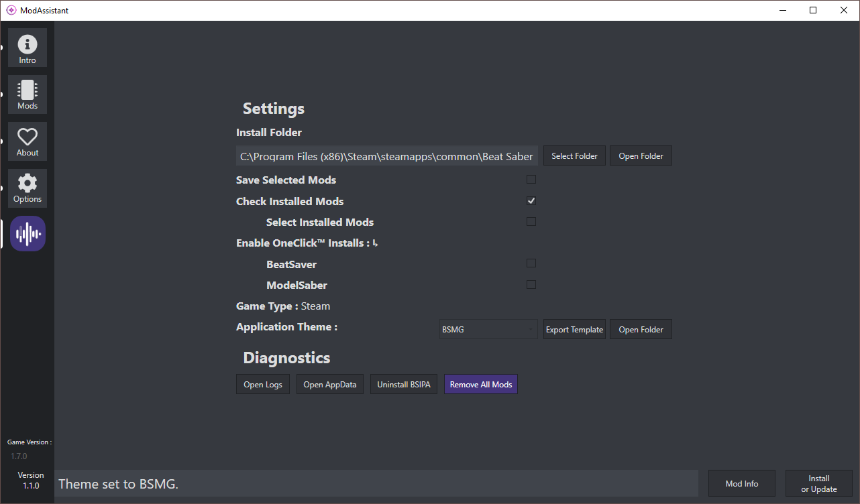Click the 'Game Type : Steam' text
Image resolution: width=860 pixels, height=504 pixels.
[x=283, y=306]
